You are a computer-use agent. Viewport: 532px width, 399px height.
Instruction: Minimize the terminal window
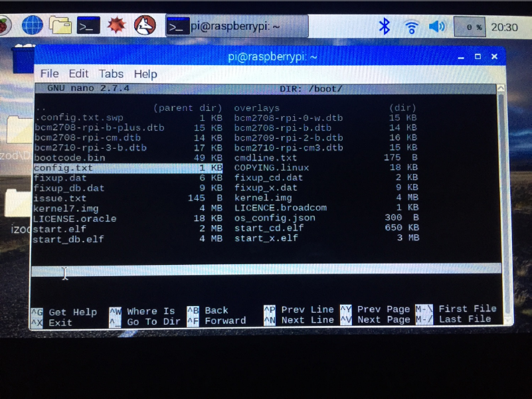point(461,57)
